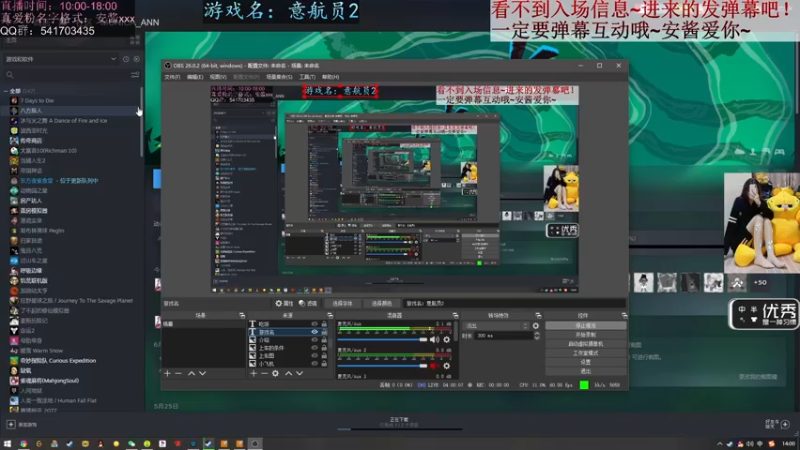The width and height of the screenshot is (800, 450).
Task: Click 启动虚拟摄像机 virtual camera button
Action: pyautogui.click(x=586, y=344)
